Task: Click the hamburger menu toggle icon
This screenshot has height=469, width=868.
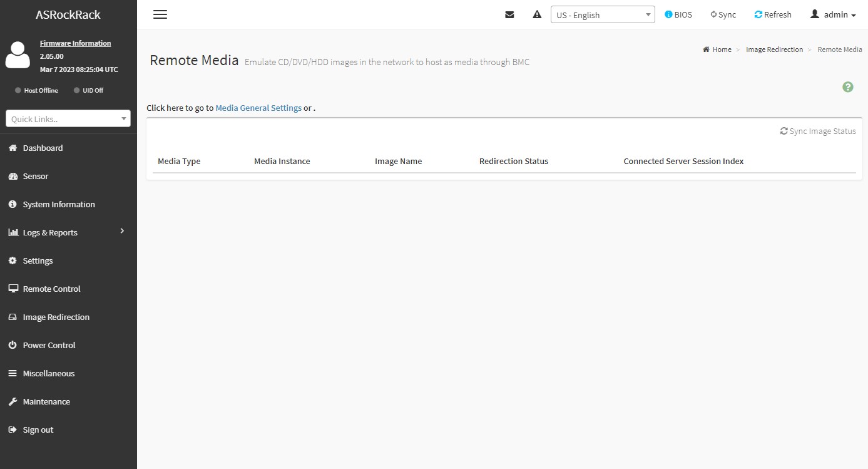Action: point(160,14)
